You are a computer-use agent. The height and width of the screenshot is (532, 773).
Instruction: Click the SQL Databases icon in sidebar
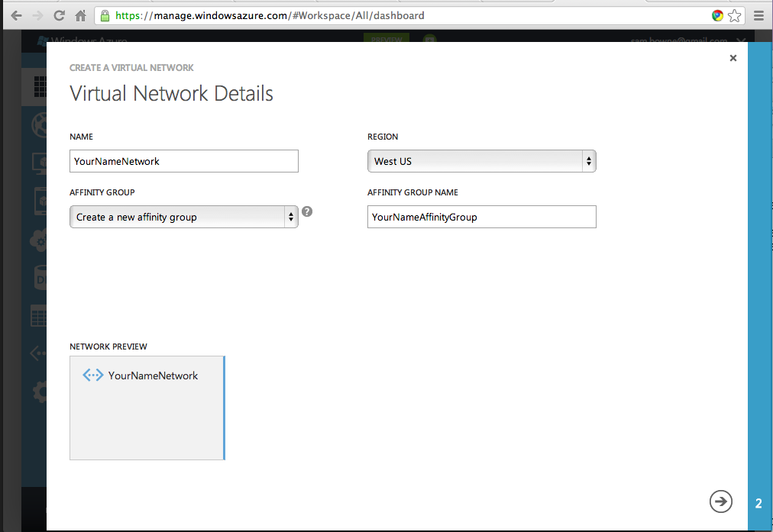pos(41,279)
